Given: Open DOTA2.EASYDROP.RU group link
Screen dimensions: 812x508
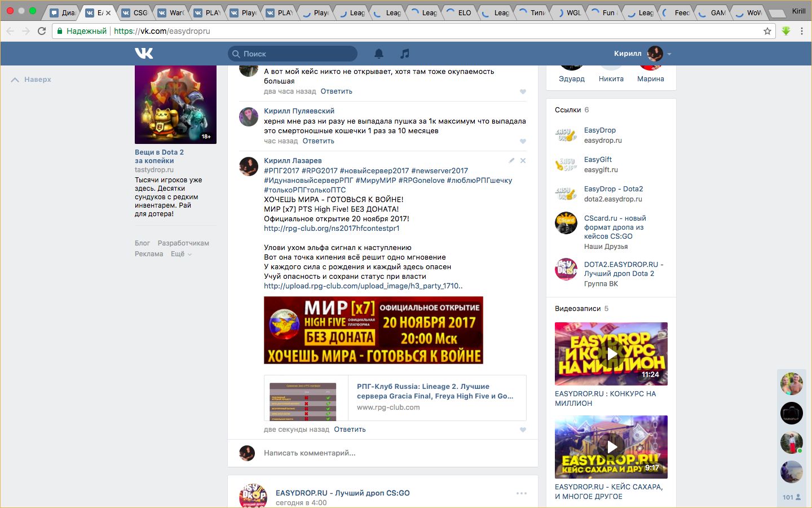Looking at the screenshot, I should [x=624, y=269].
